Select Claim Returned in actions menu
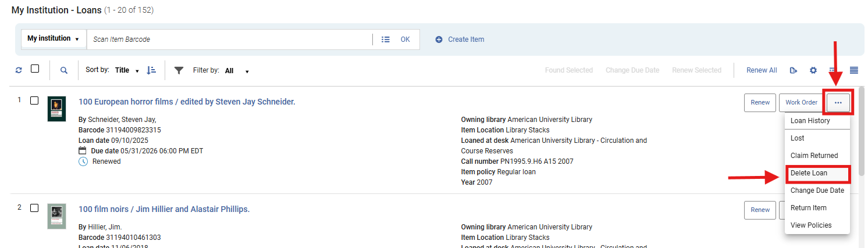This screenshot has height=248, width=868. coord(814,156)
